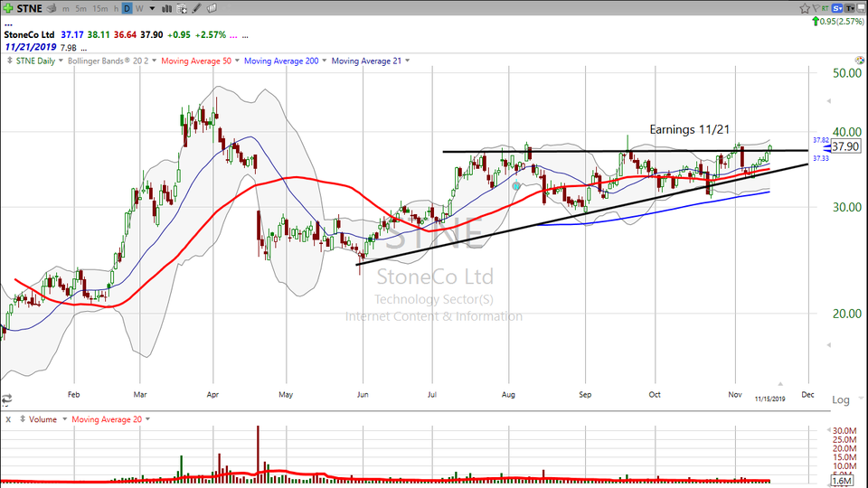Click the 11/21/2019 earnings date text
This screenshot has height=488, width=868.
pyautogui.click(x=31, y=47)
